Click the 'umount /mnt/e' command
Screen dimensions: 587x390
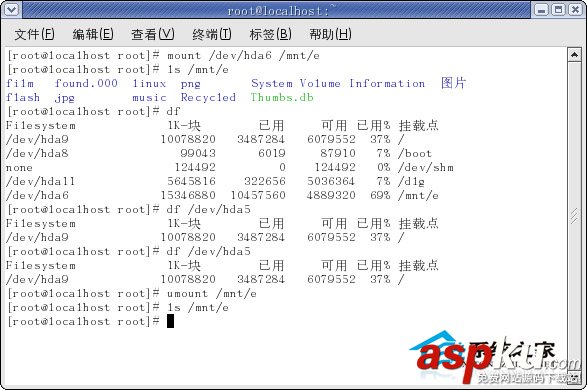coord(212,294)
